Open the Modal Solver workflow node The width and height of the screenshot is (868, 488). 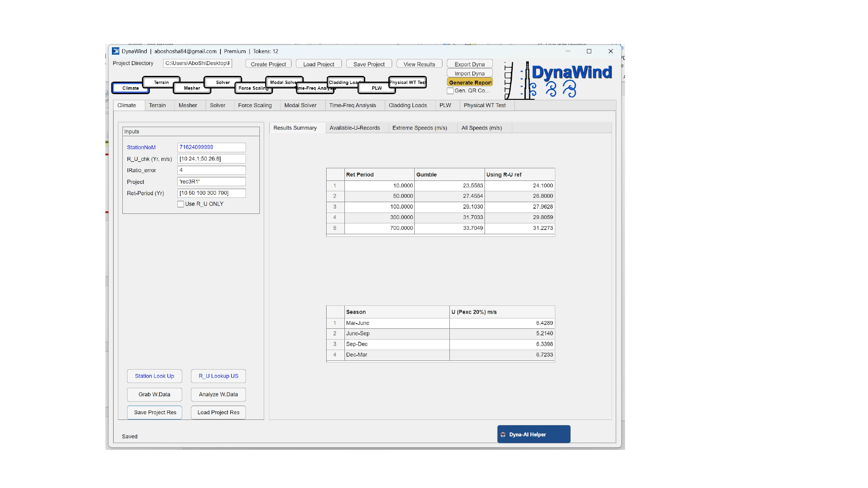point(284,82)
